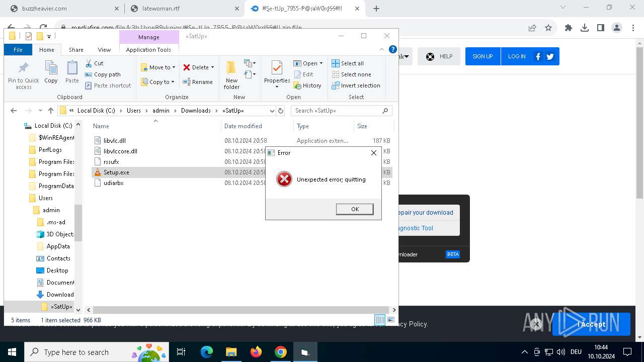644x362 pixels.
Task: Switch to the Share ribbon tab
Action: 76,49
